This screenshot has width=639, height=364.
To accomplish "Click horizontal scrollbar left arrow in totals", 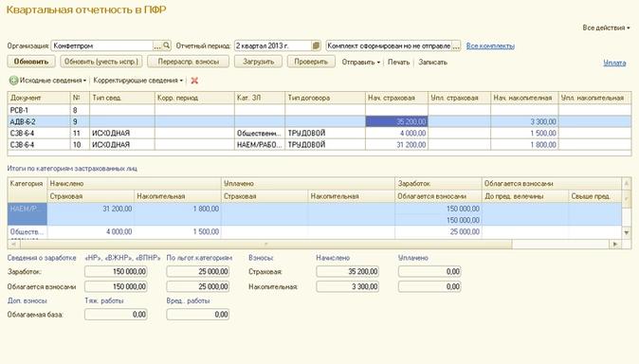I will [x=13, y=244].
